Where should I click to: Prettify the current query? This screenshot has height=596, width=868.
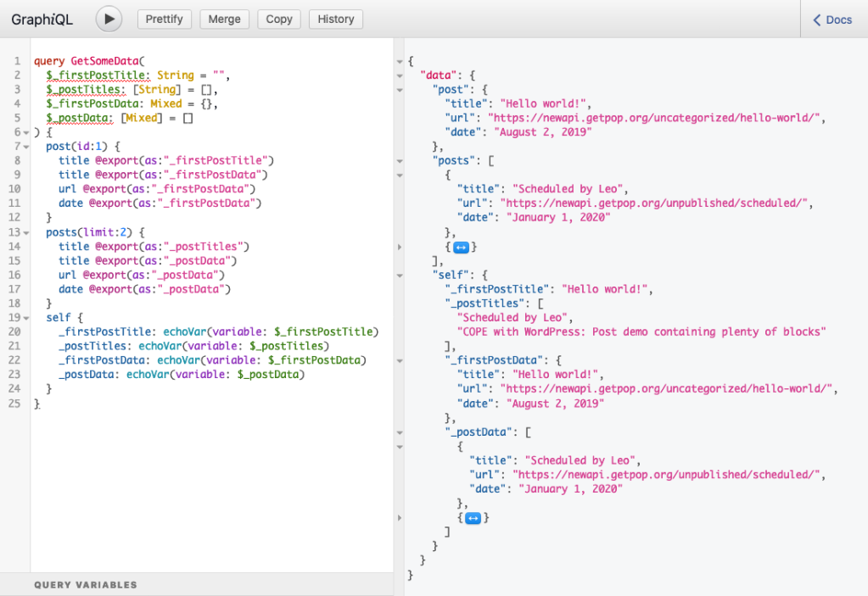pyautogui.click(x=164, y=19)
